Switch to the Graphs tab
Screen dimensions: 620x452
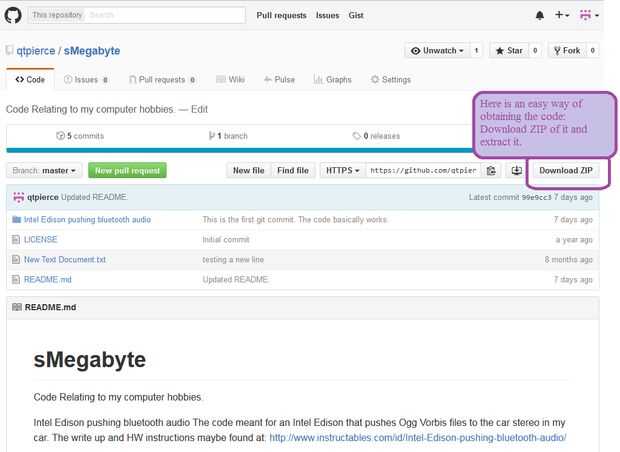[x=333, y=79]
